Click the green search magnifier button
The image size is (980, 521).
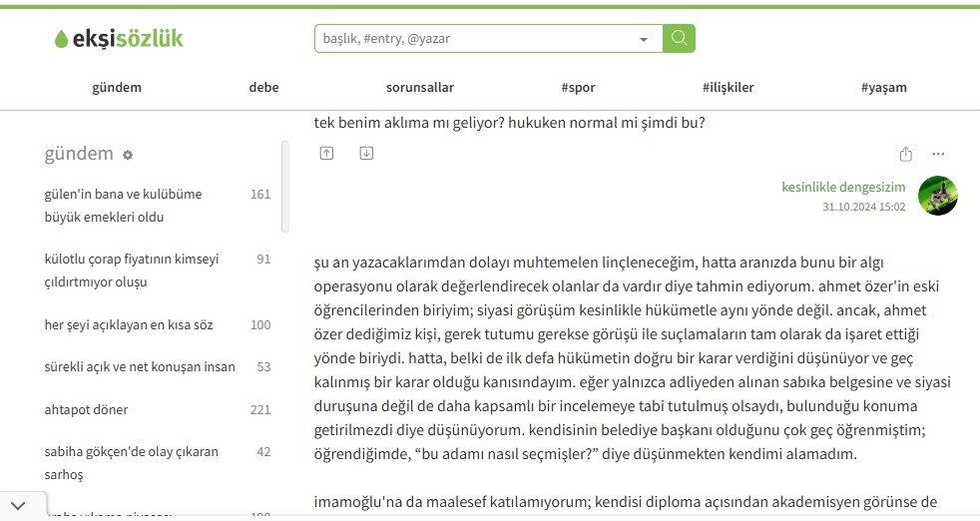[x=679, y=39]
